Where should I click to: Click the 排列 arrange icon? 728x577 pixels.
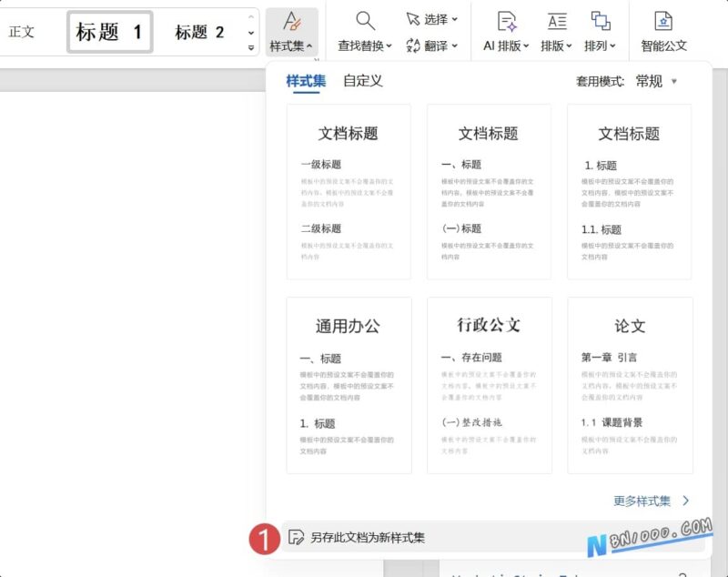pos(601,21)
